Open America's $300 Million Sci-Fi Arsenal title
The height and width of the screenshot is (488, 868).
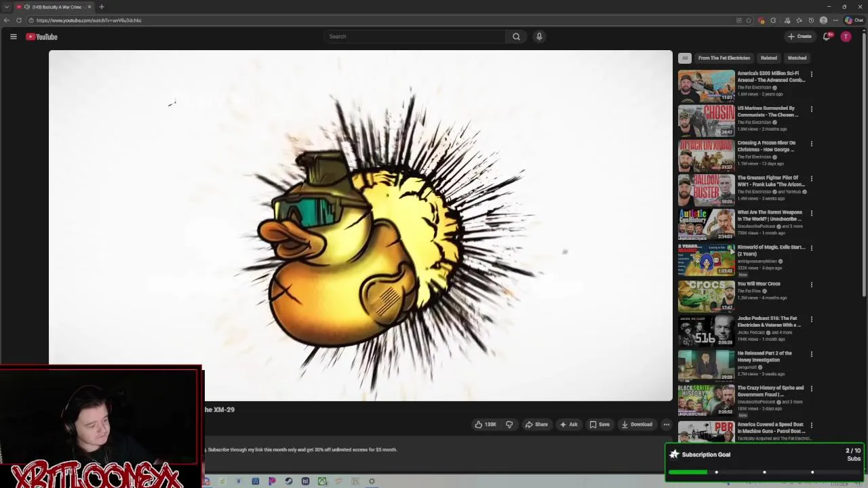coord(771,77)
